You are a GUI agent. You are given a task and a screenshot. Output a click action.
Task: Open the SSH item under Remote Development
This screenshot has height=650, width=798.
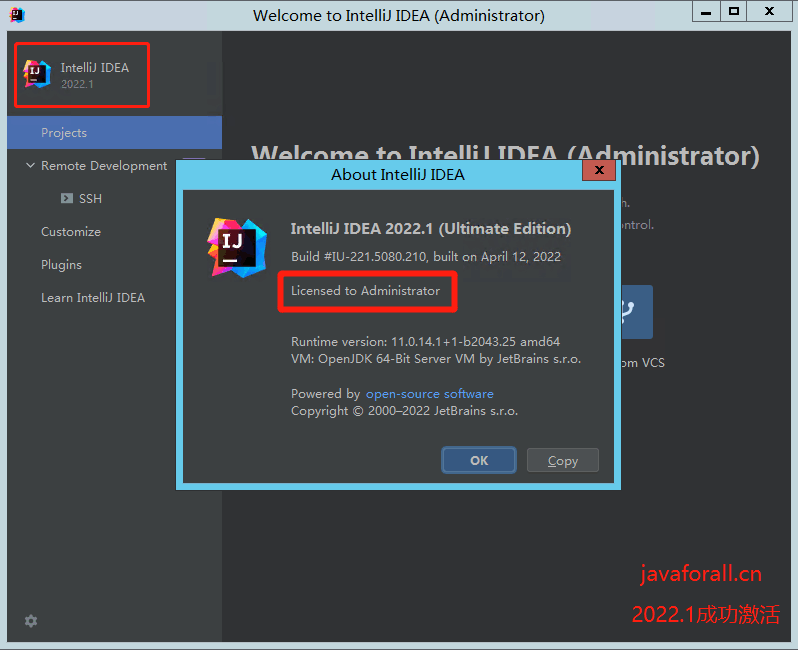(90, 199)
